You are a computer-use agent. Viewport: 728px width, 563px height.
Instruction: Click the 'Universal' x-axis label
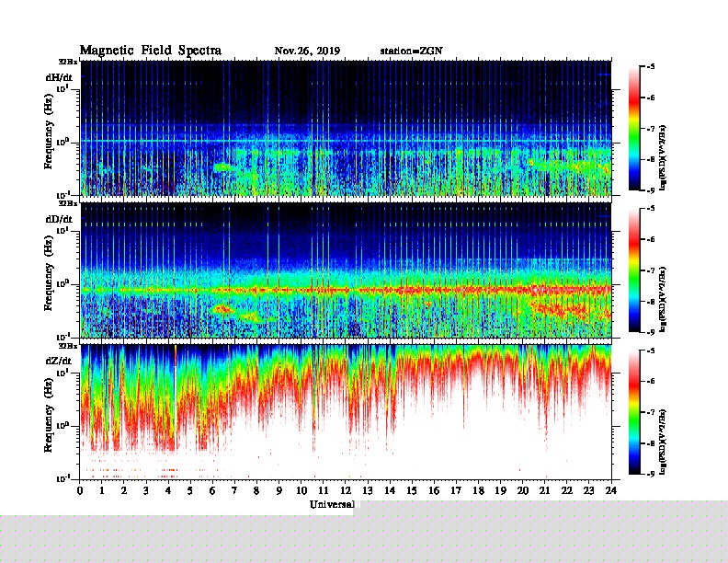click(x=333, y=504)
